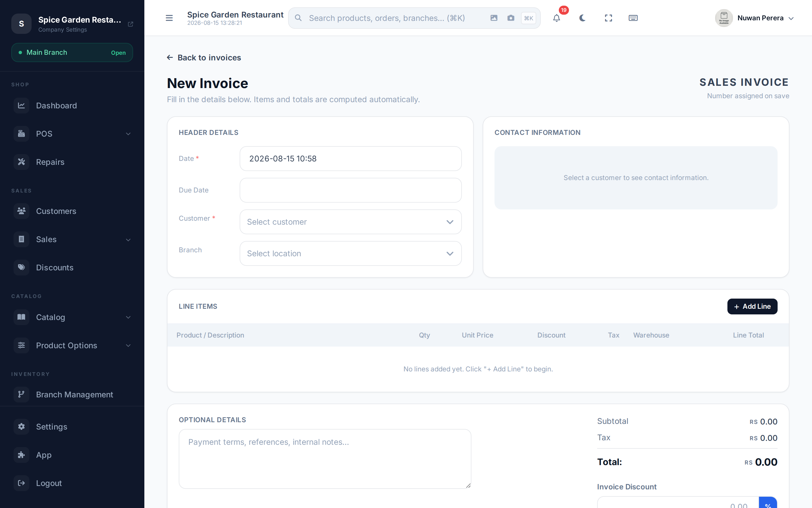Click the Settings gear icon

pos(21,427)
